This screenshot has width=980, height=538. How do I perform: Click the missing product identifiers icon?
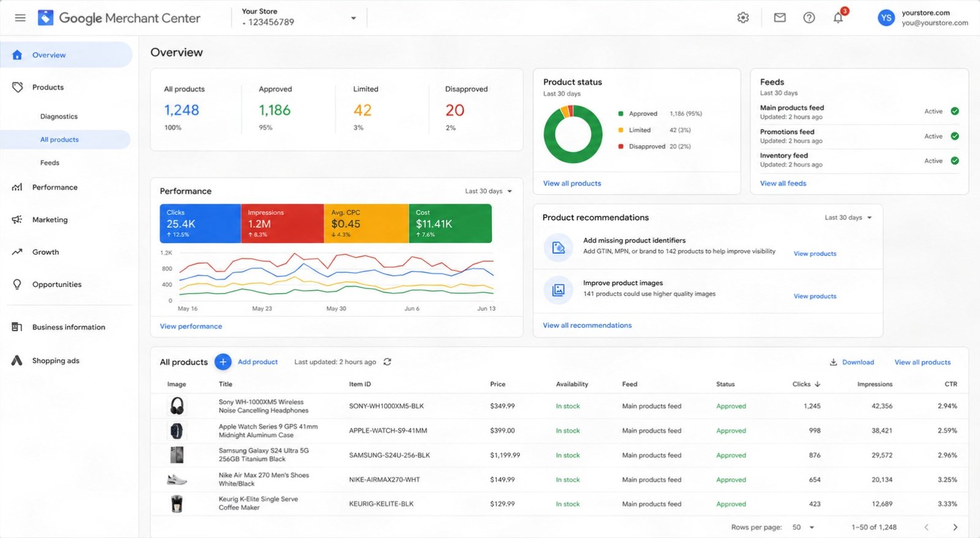click(559, 248)
